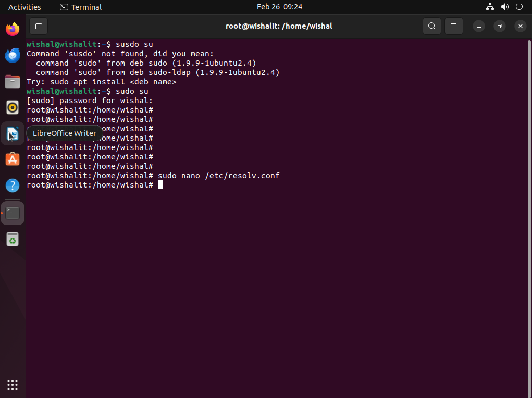Open the Help icon in dock

[x=13, y=185]
